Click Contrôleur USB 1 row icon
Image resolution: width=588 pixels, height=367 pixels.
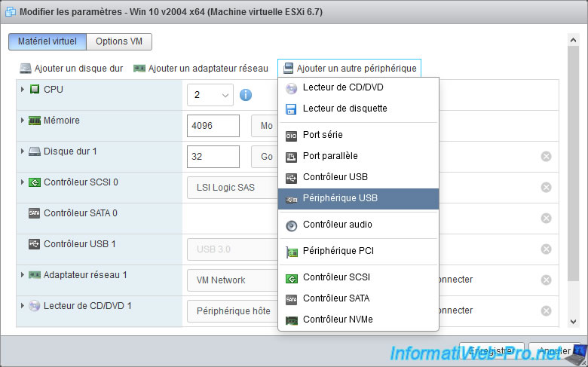[34, 244]
